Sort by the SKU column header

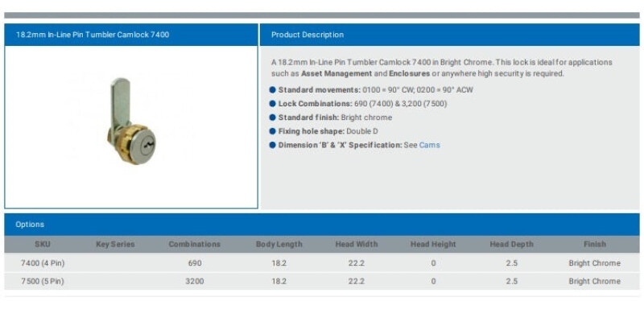click(42, 244)
